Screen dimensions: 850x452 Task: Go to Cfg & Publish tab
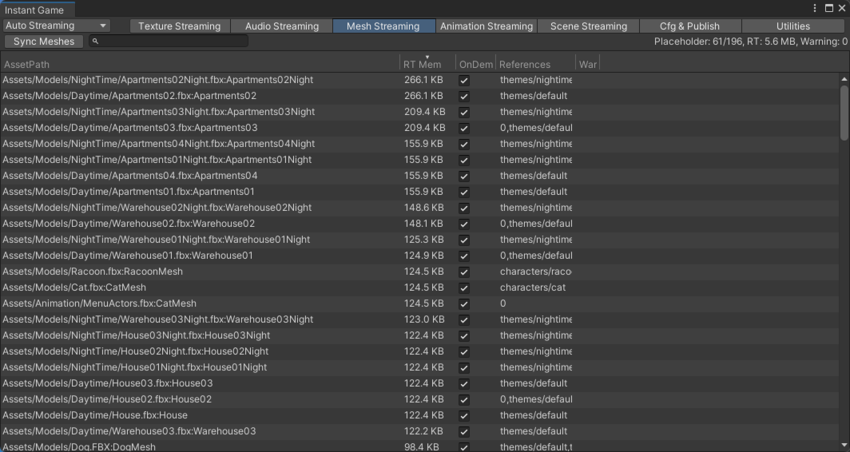690,26
